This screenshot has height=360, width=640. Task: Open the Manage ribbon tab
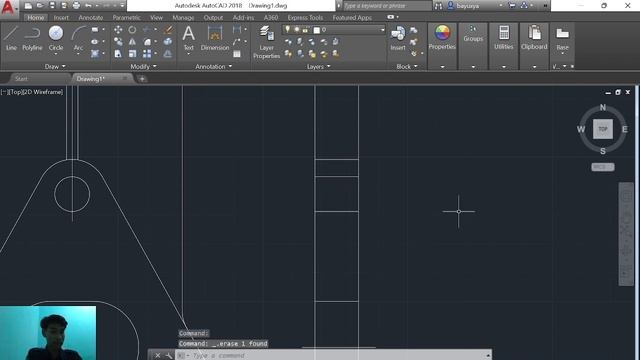[x=183, y=18]
